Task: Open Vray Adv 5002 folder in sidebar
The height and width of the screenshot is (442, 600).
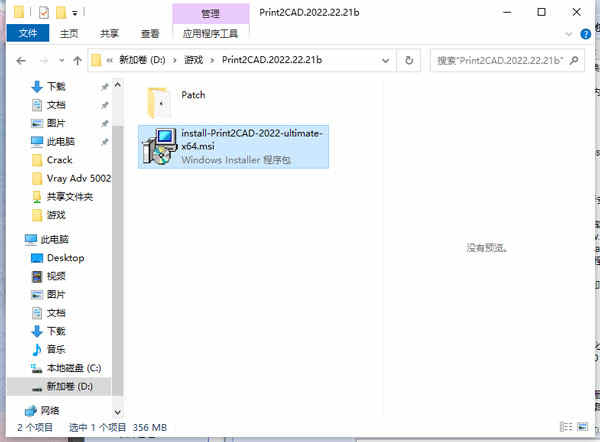Action: pos(78,178)
